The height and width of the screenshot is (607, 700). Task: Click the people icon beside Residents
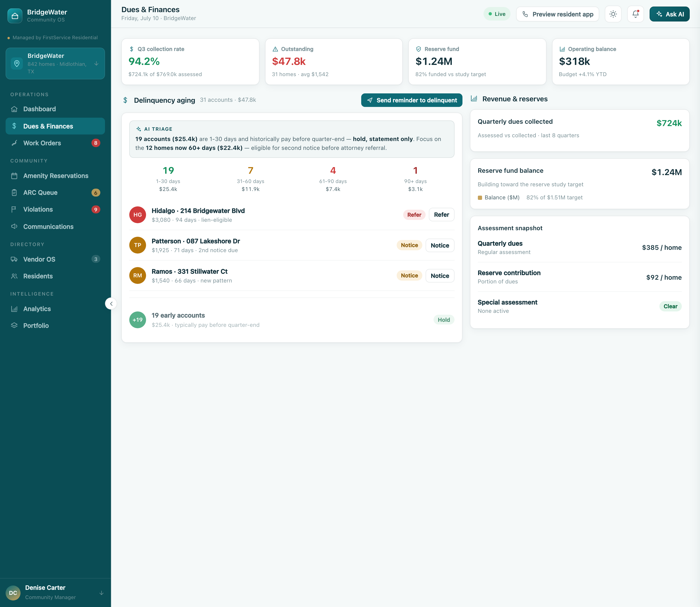(14, 276)
